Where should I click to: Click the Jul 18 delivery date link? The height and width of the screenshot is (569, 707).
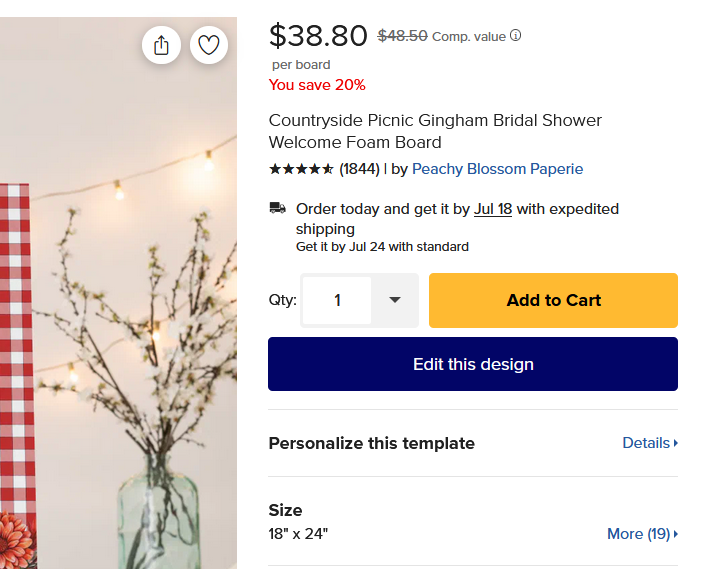[493, 209]
